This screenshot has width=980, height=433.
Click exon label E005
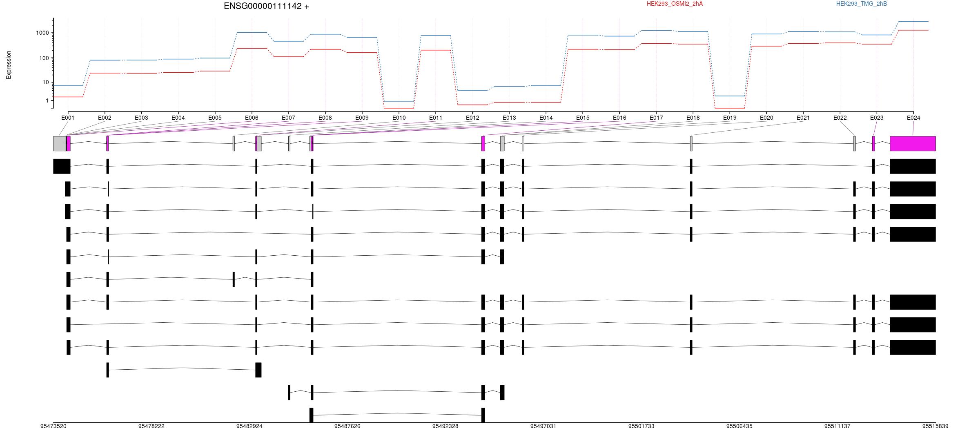coord(215,118)
